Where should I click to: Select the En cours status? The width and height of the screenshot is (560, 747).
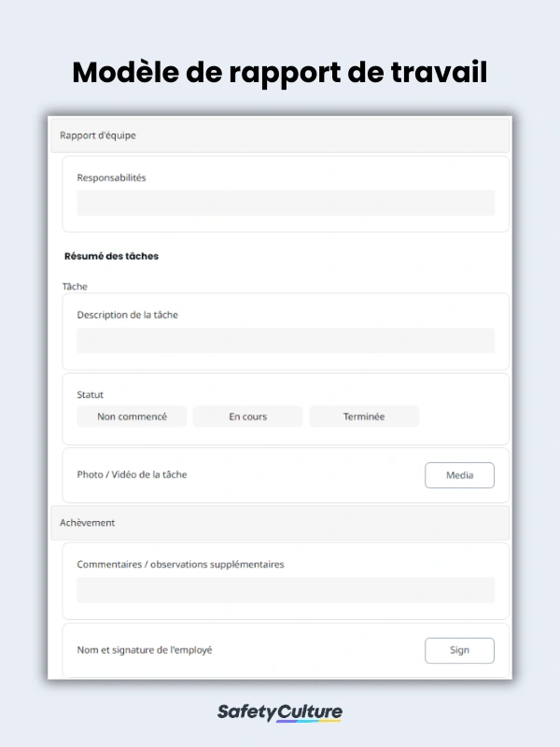pos(247,416)
